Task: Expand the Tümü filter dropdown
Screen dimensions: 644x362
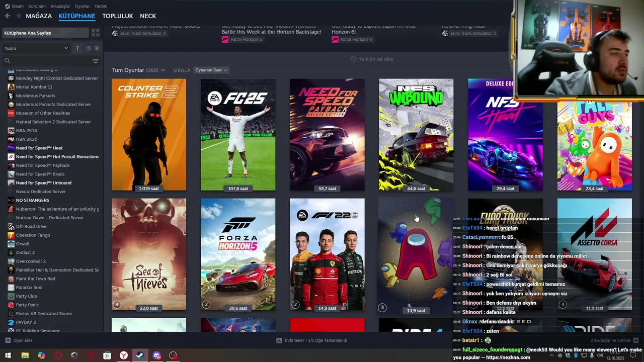Action: 36,48
